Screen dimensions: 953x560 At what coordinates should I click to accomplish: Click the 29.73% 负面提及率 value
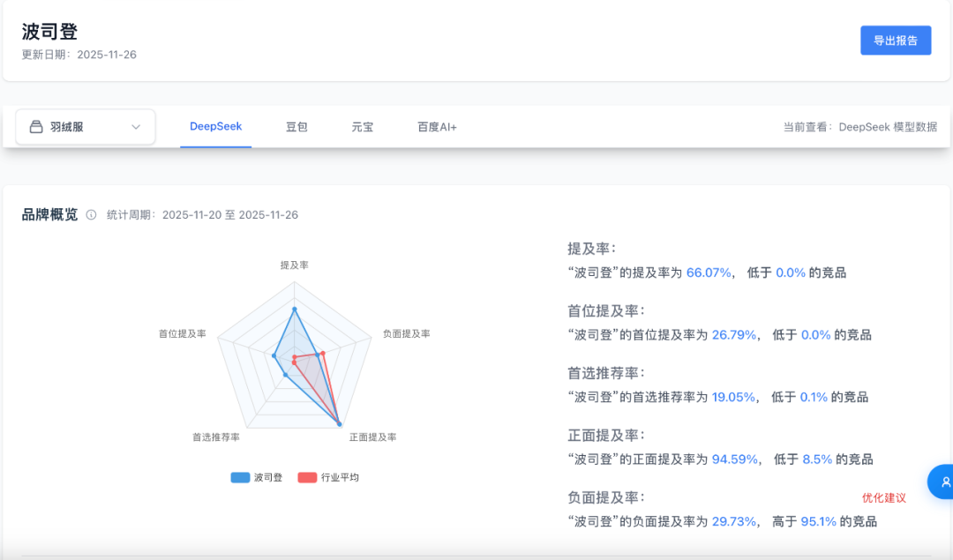(733, 522)
